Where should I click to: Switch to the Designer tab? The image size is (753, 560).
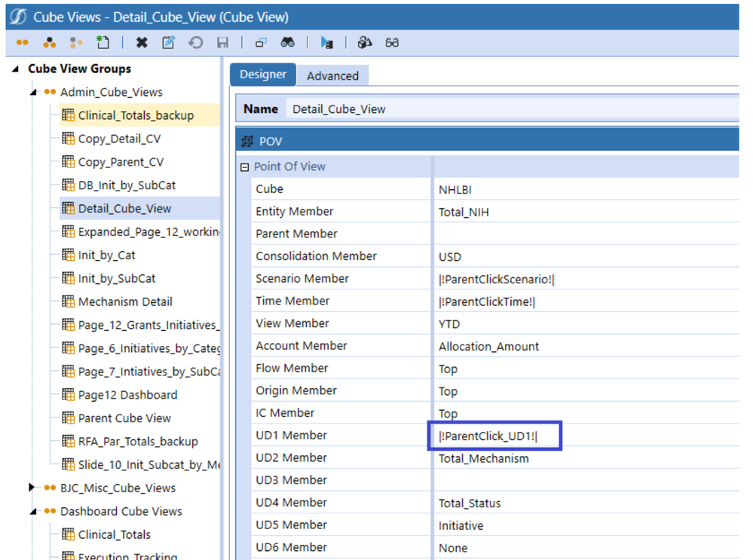pyautogui.click(x=263, y=75)
